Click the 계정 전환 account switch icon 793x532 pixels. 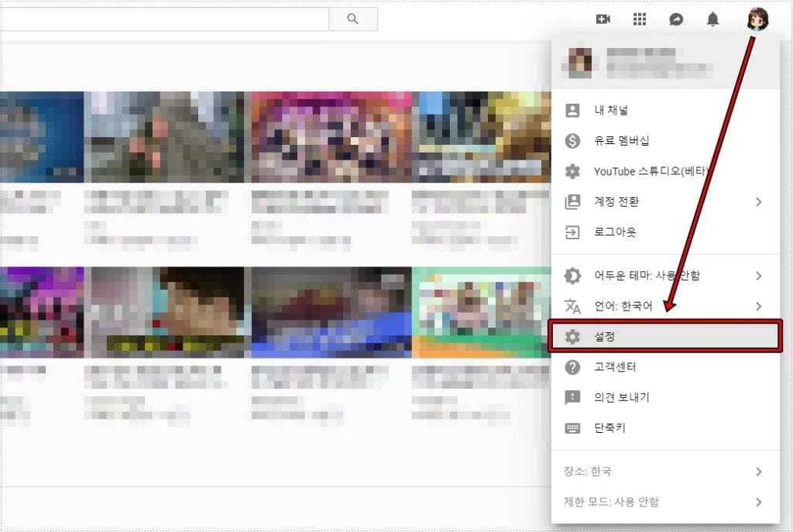coord(572,202)
